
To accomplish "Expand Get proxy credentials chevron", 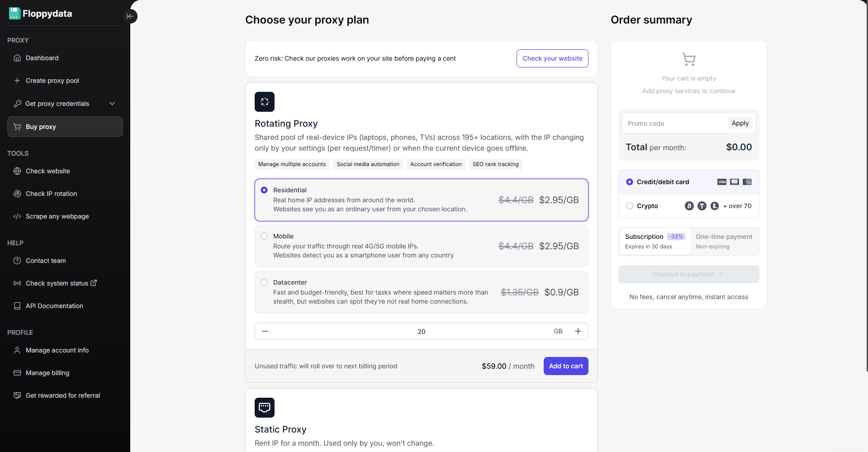I will coord(112,104).
